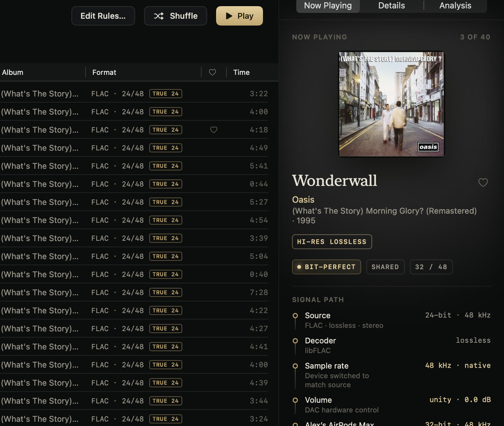Open the Details tab
504x426 pixels.
tap(392, 6)
